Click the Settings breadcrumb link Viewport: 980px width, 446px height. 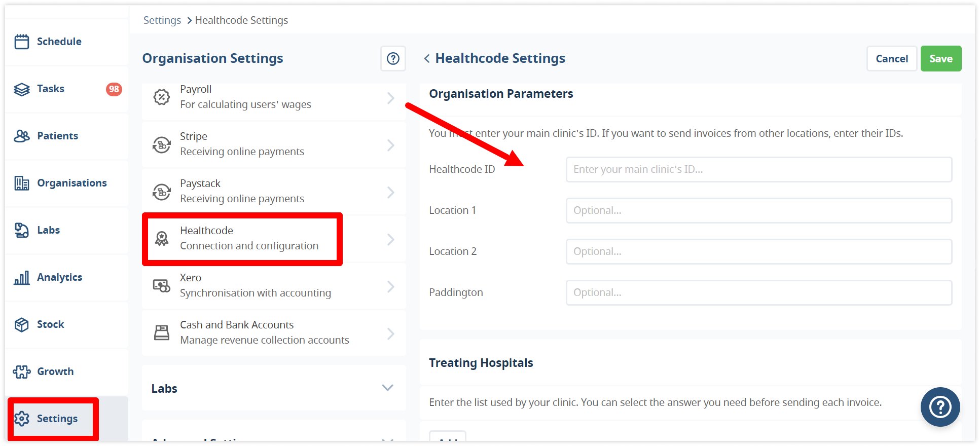[x=162, y=20]
